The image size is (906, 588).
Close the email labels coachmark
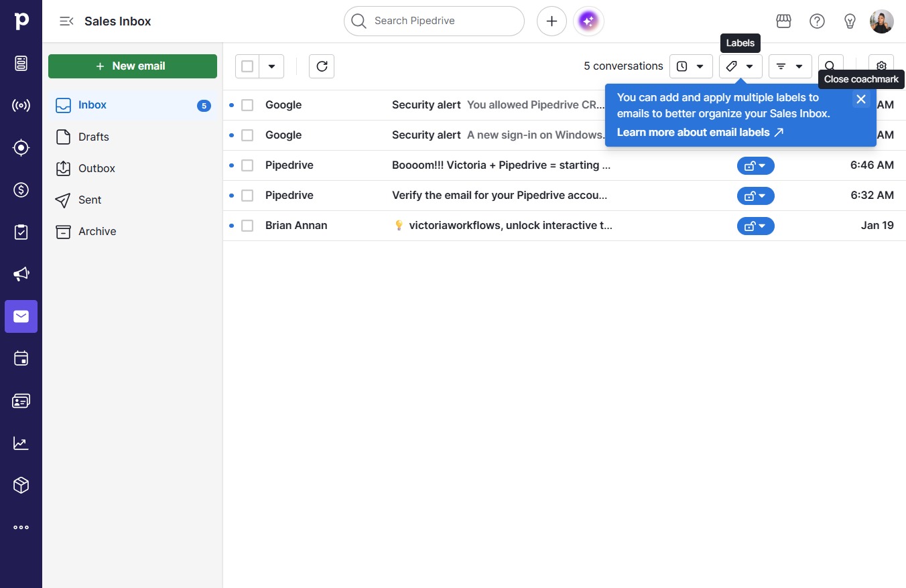click(x=861, y=99)
